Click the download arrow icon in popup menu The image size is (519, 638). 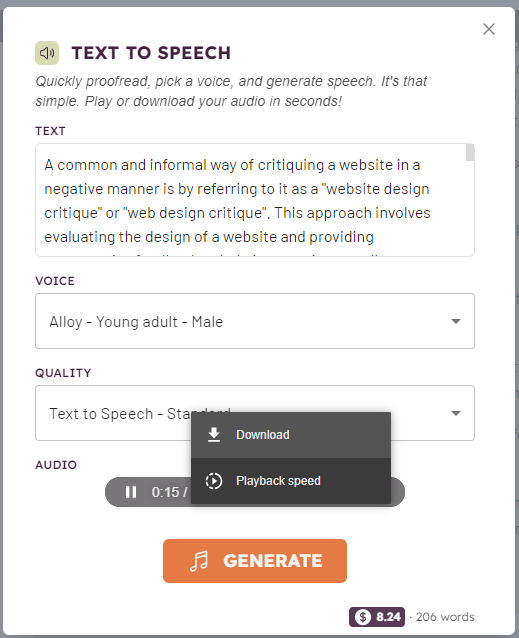tap(214, 435)
